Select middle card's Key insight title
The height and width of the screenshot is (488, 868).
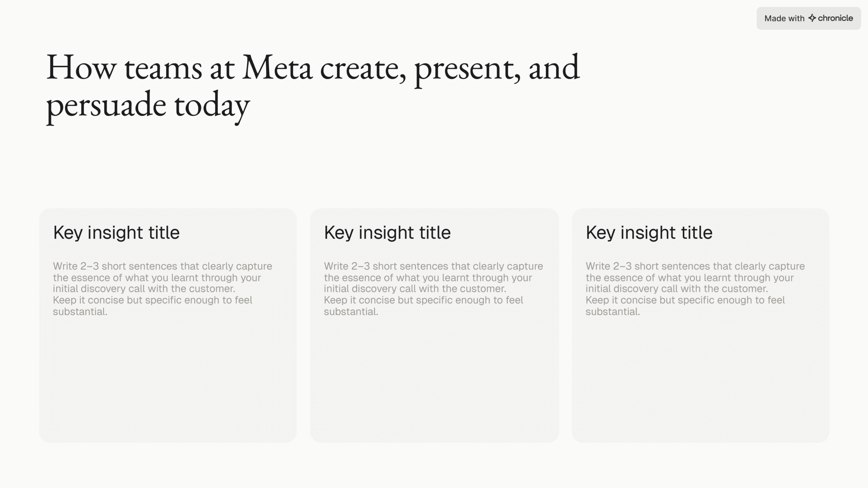click(387, 232)
